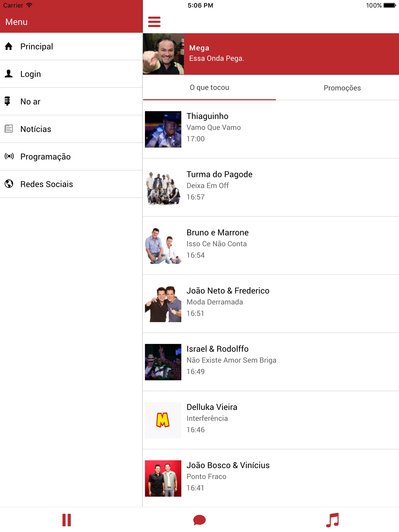
Task: Tap the hamburger menu icon
Action: [x=154, y=22]
